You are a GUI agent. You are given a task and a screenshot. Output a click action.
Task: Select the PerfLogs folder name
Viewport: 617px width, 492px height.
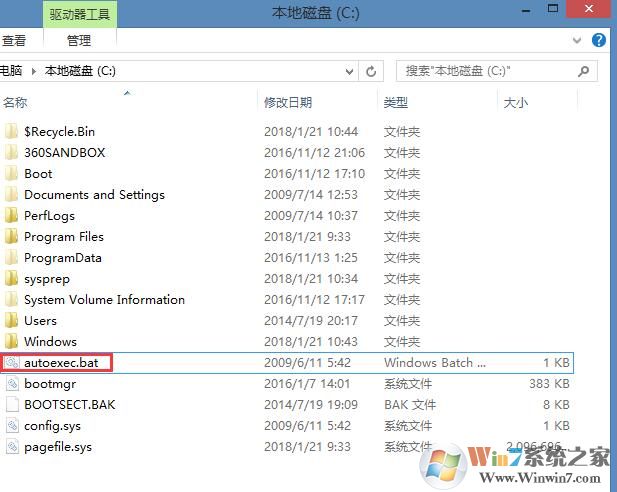(49, 216)
